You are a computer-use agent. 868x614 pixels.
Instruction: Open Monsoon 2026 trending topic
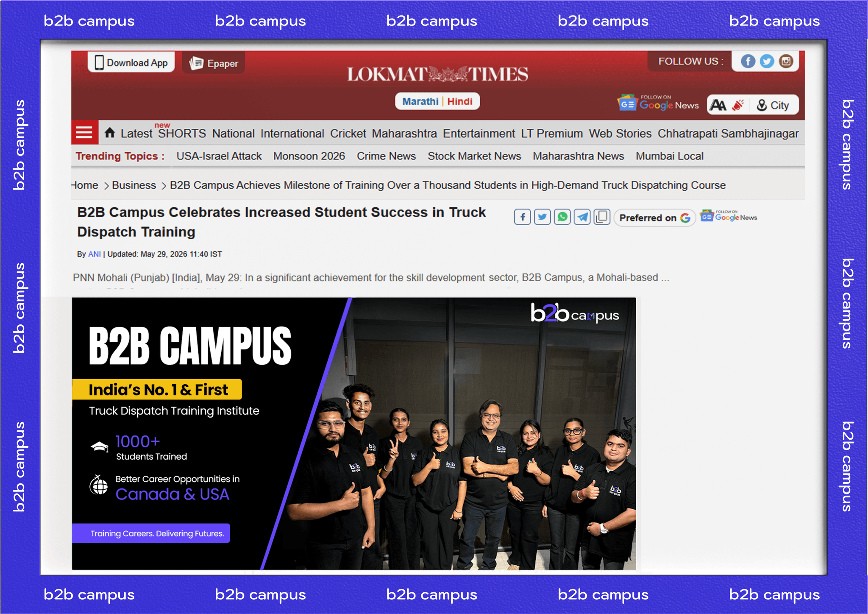click(309, 156)
